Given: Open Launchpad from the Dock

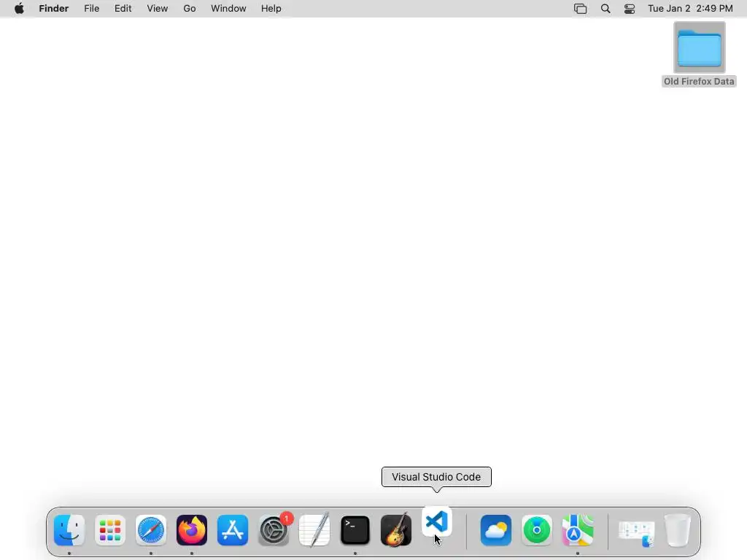Looking at the screenshot, I should coord(110,530).
